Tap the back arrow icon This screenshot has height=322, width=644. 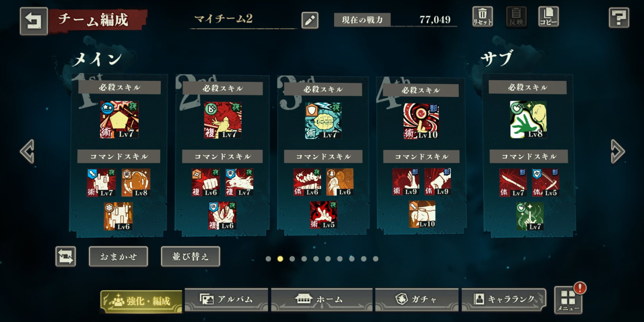coord(34,21)
